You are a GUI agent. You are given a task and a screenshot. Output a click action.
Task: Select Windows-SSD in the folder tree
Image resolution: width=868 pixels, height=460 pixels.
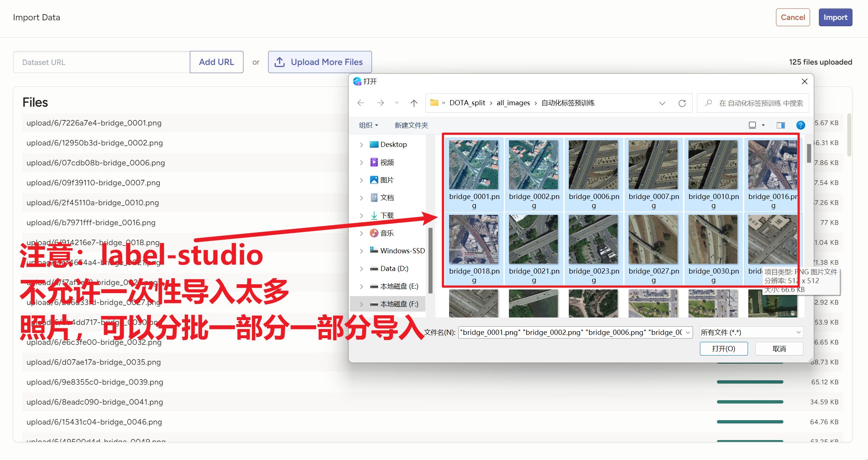pyautogui.click(x=402, y=251)
